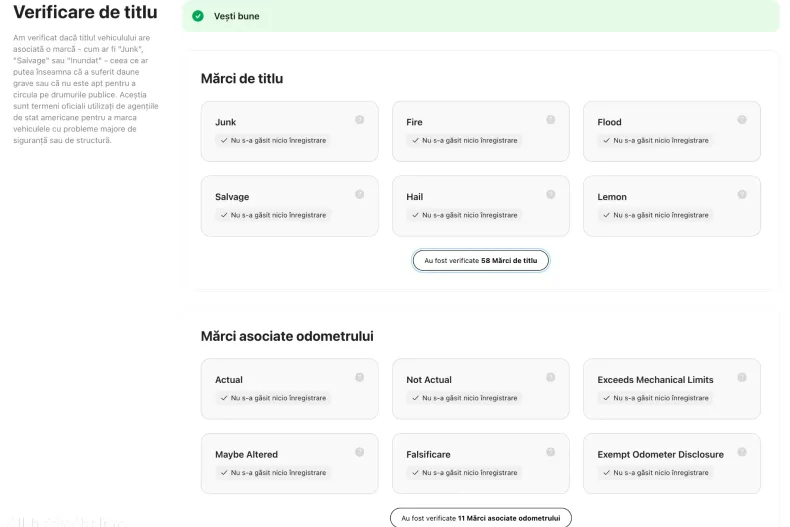Image resolution: width=790 pixels, height=527 pixels.
Task: Click the help icon on Flood card
Action: click(742, 120)
